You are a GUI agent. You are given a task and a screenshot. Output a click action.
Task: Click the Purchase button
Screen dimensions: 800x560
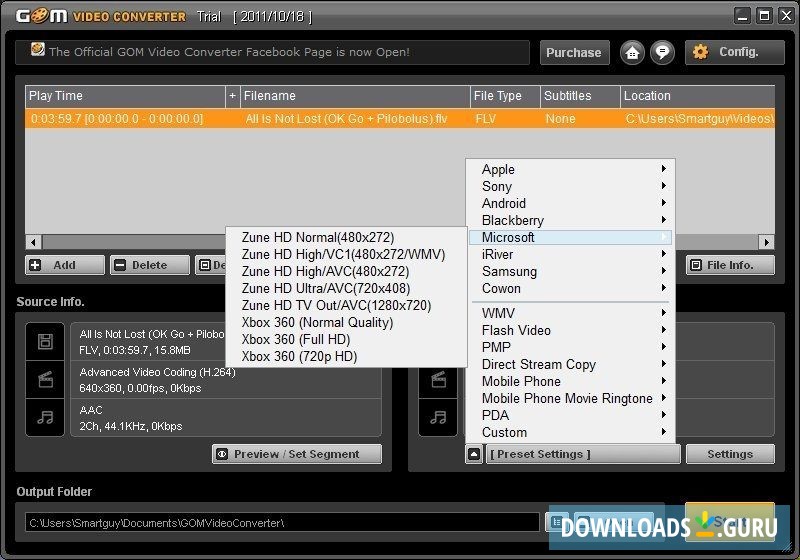574,53
